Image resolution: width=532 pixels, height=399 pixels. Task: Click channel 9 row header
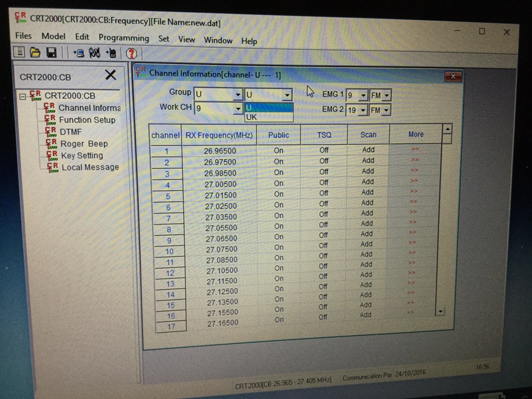click(x=169, y=240)
